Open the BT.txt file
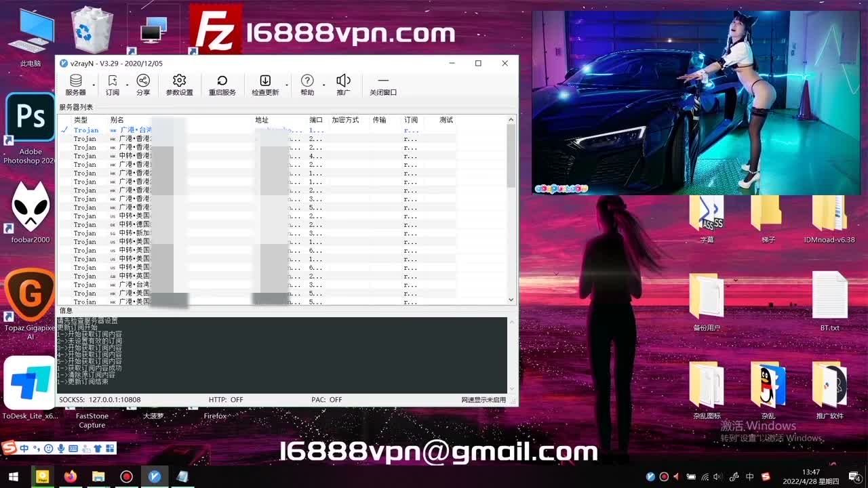The width and height of the screenshot is (868, 488). (829, 302)
